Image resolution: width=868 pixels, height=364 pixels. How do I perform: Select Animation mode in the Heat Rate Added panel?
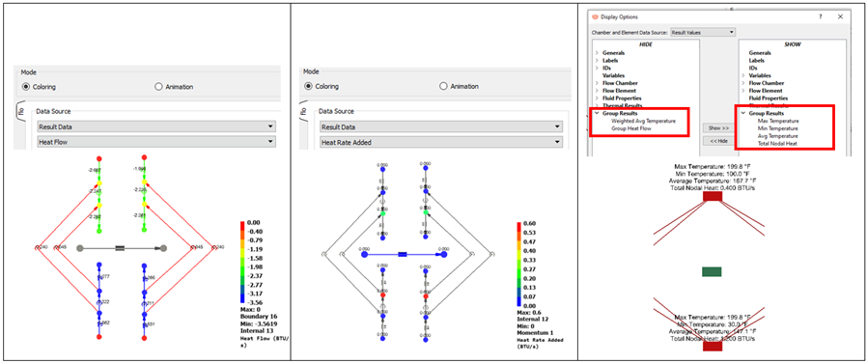pos(459,86)
